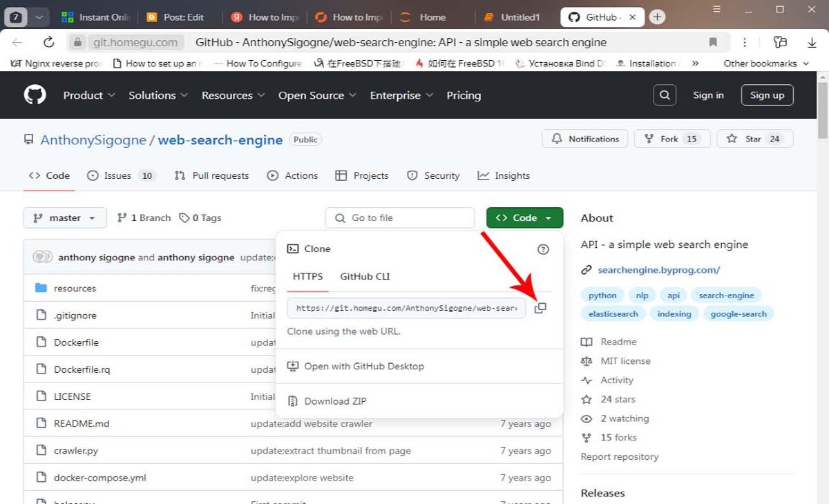Image resolution: width=829 pixels, height=504 pixels.
Task: Click the padlock site info icon
Action: click(77, 42)
